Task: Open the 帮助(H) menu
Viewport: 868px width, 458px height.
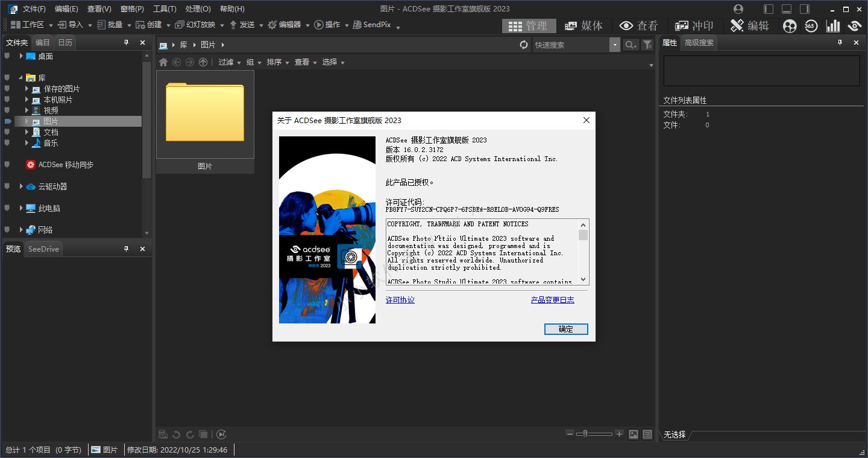Action: click(x=232, y=9)
